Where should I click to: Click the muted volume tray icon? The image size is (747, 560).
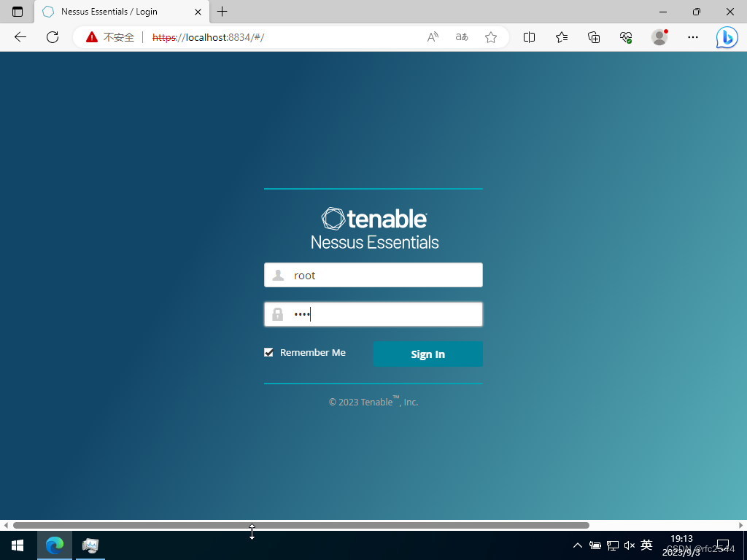(x=630, y=545)
